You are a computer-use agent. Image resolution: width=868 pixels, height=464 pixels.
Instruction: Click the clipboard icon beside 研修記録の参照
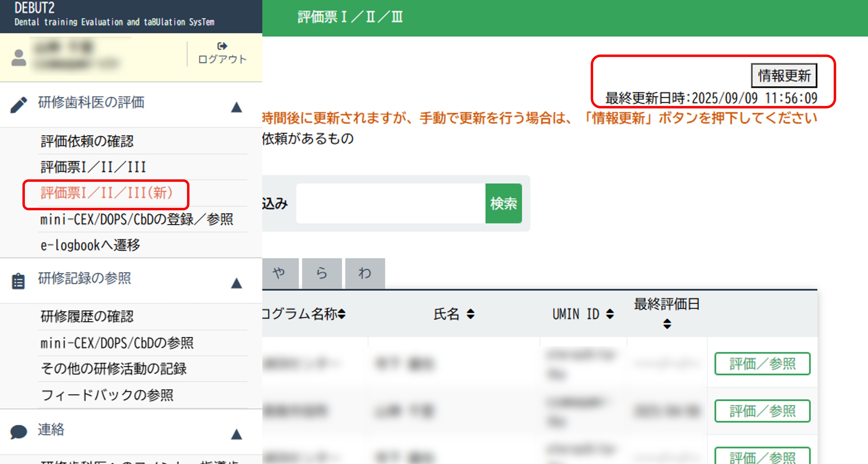[18, 281]
